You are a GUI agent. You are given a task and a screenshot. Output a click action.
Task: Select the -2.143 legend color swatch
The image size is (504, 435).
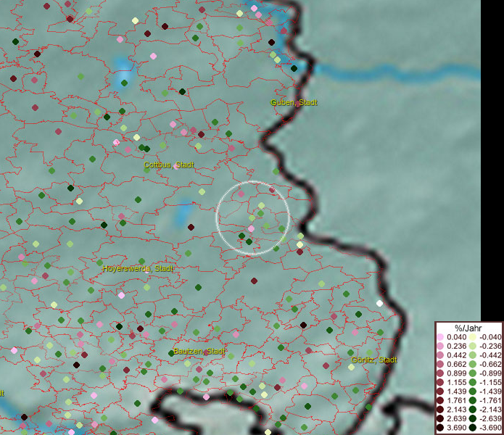tap(473, 410)
